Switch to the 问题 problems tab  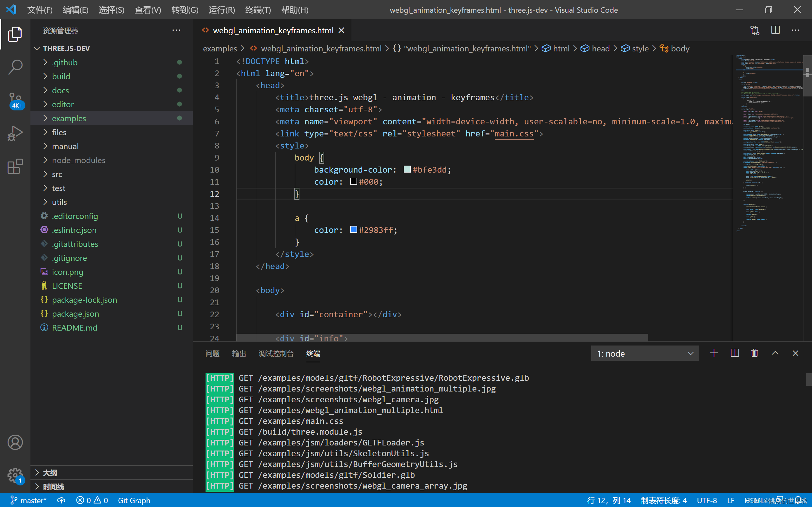coord(213,353)
